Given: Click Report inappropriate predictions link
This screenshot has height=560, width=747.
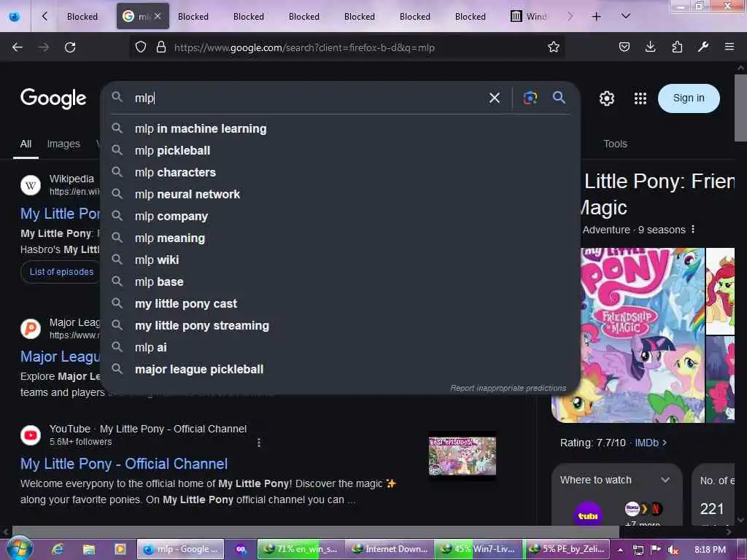Looking at the screenshot, I should pyautogui.click(x=508, y=388).
